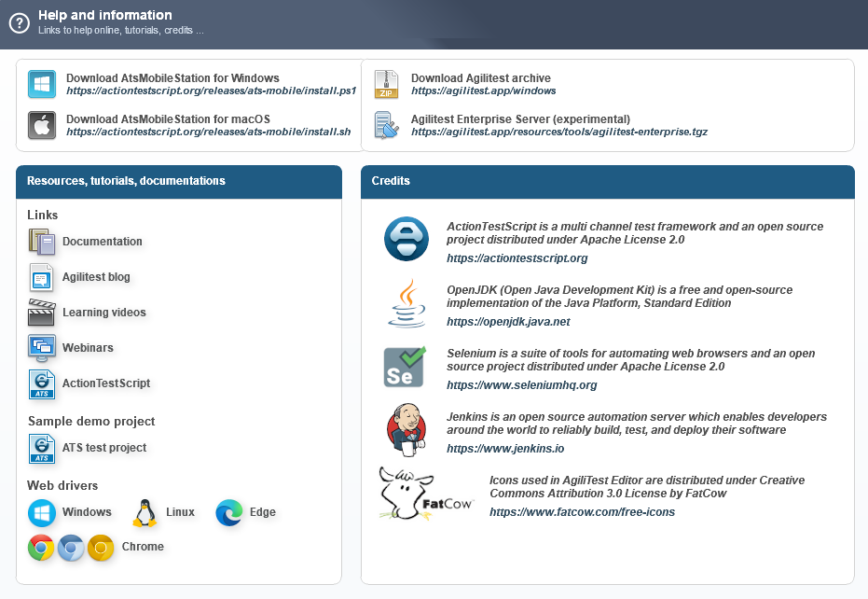Open the Webinars link
868x599 pixels.
tap(88, 348)
